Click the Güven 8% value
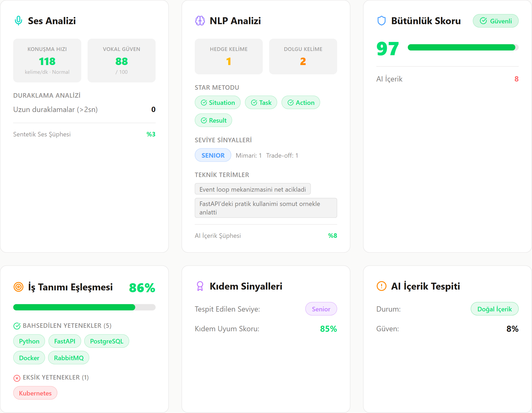Screen dimensions: 532x413 (x=512, y=329)
